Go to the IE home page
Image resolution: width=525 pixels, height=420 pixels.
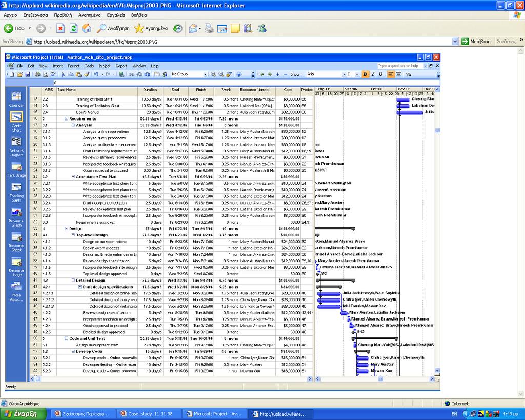(x=86, y=29)
